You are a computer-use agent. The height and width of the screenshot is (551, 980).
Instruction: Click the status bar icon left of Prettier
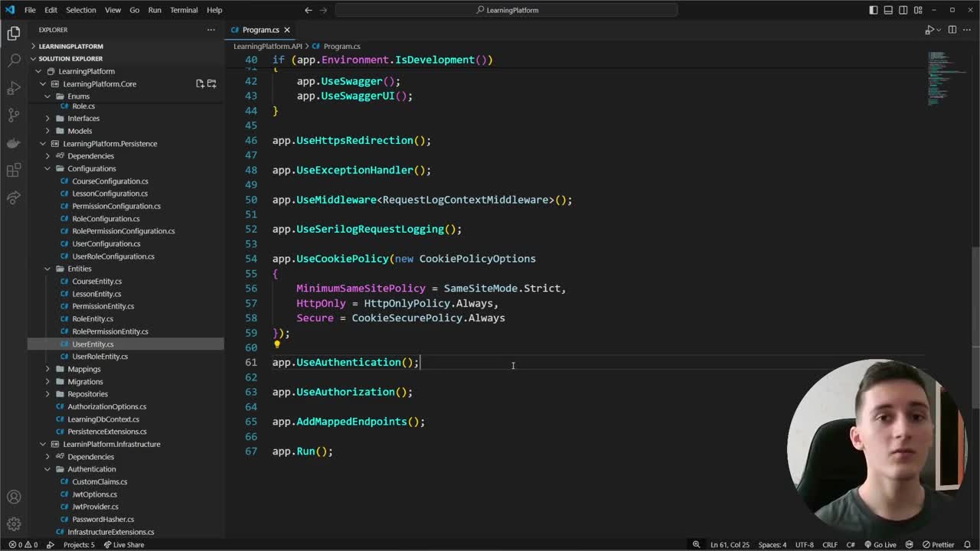click(x=909, y=545)
